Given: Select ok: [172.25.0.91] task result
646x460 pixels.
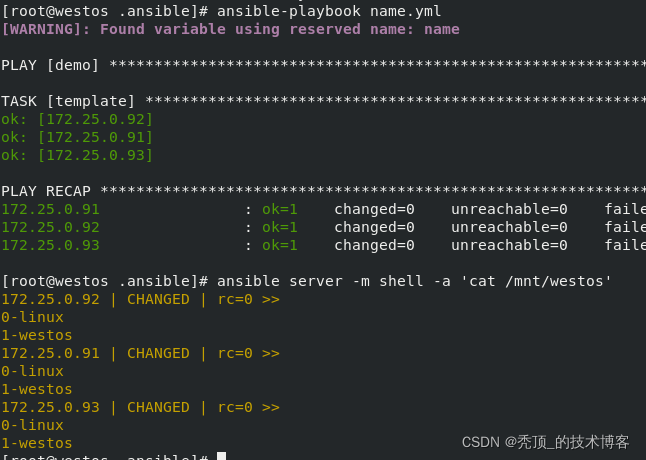Looking at the screenshot, I should coord(77,137).
